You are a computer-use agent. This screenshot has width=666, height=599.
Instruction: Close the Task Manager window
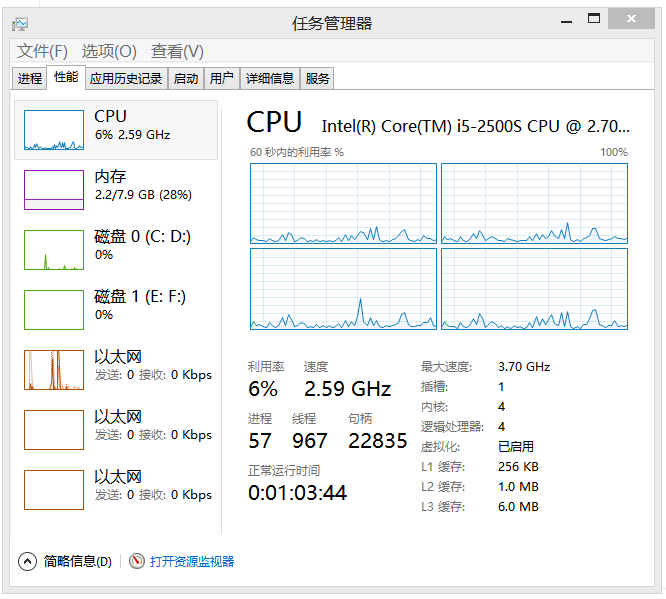click(x=631, y=19)
